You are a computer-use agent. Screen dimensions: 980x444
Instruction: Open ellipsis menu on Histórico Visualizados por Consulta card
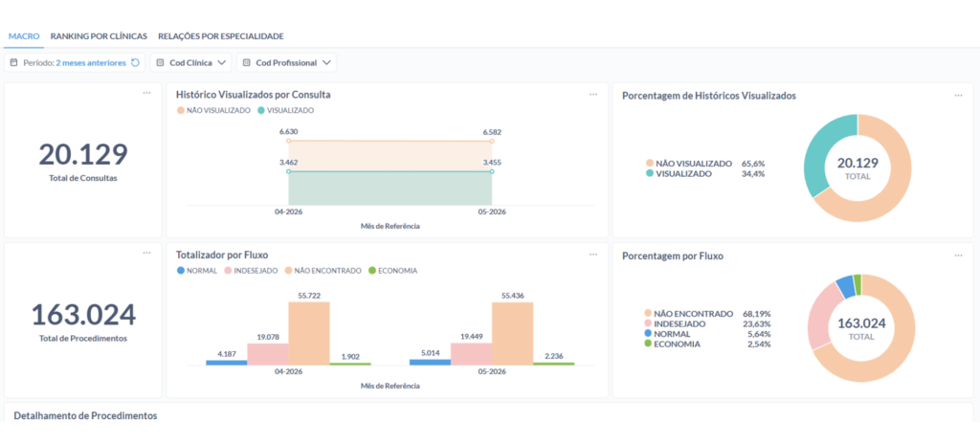(593, 95)
